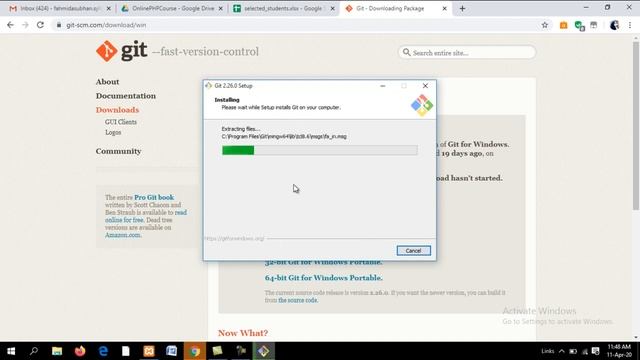Switch to Chrome in the taskbar
This screenshot has width=640, height=360.
tap(195, 351)
